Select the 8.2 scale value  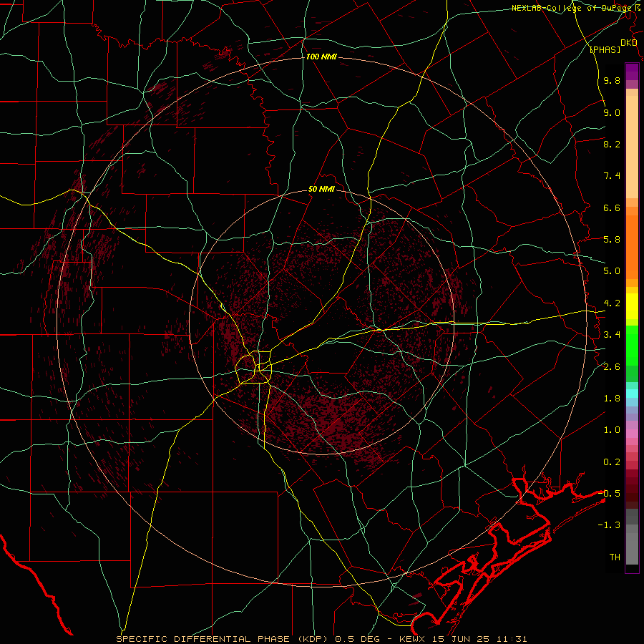point(612,144)
